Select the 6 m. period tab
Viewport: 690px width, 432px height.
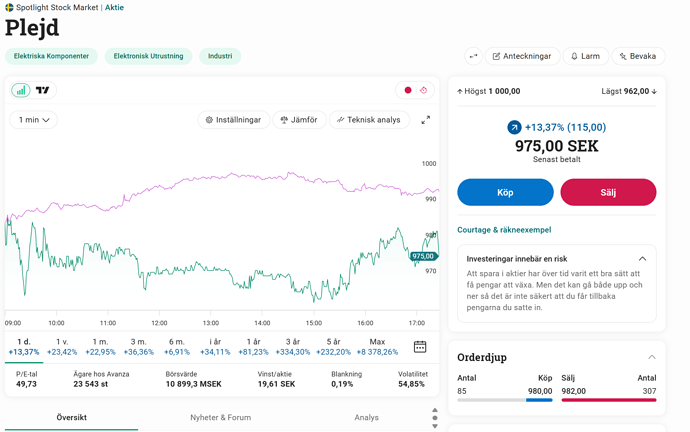tap(177, 347)
